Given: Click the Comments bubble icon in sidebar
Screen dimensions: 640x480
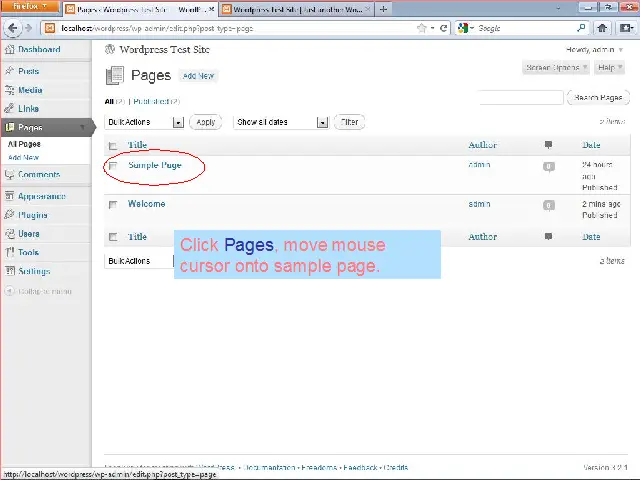Looking at the screenshot, I should pyautogui.click(x=9, y=175).
